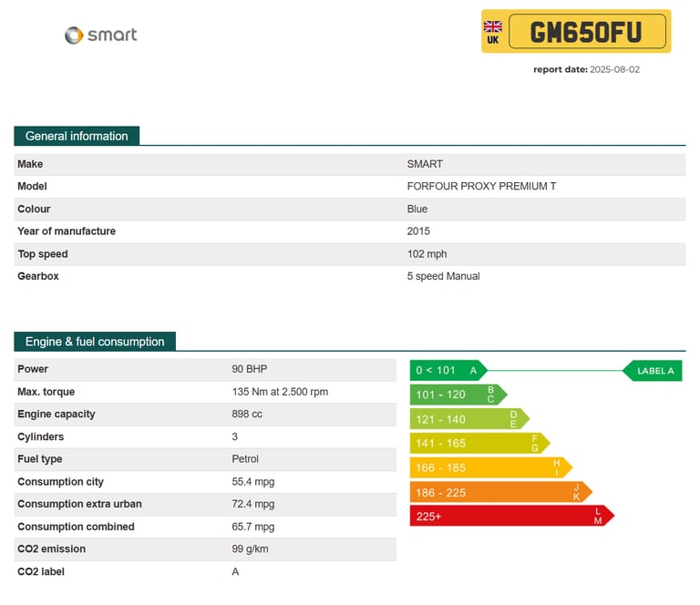Click the Consumption combined label
The width and height of the screenshot is (700, 605).
point(76,528)
